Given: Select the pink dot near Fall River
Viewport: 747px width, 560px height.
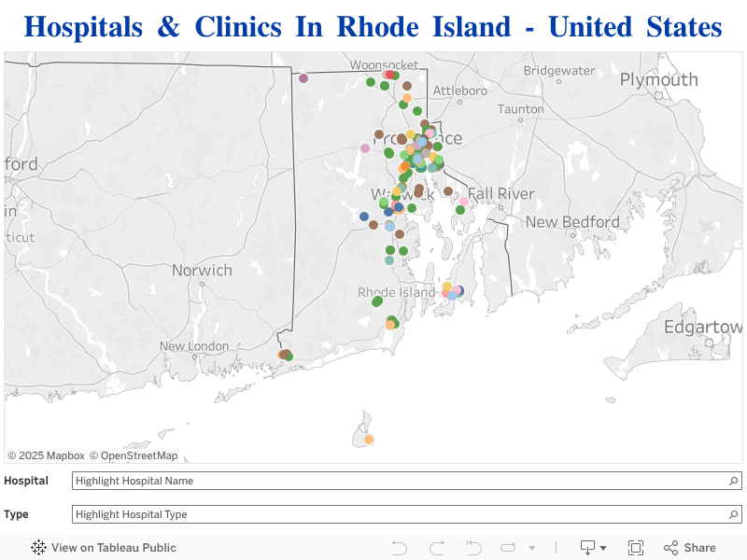Looking at the screenshot, I should [464, 202].
